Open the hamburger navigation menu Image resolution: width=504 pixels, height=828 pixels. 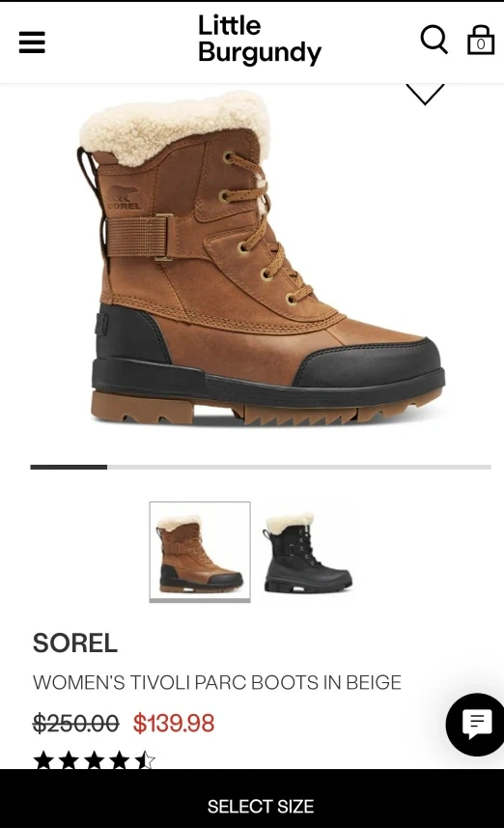coord(32,43)
